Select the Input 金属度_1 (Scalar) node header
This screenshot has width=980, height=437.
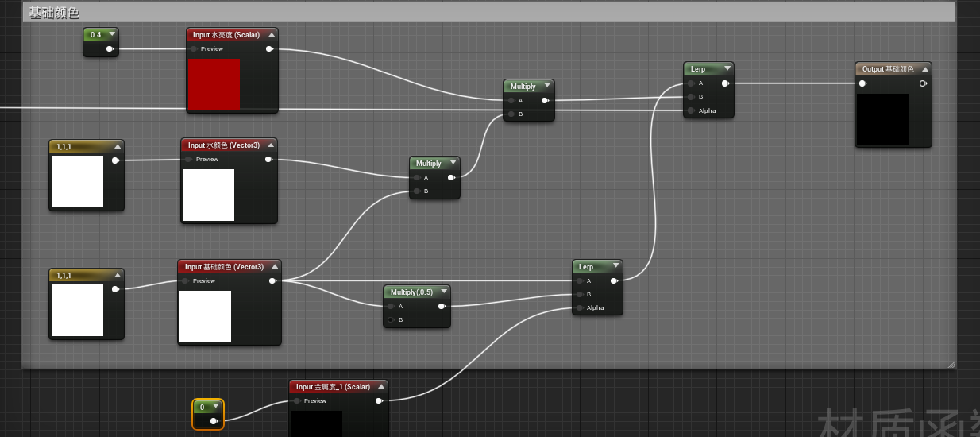click(338, 387)
